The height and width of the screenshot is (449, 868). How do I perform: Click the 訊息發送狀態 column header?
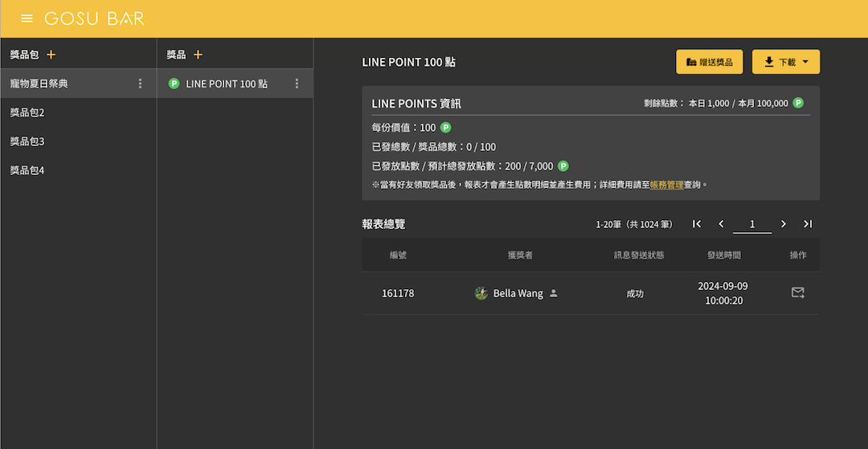639,255
